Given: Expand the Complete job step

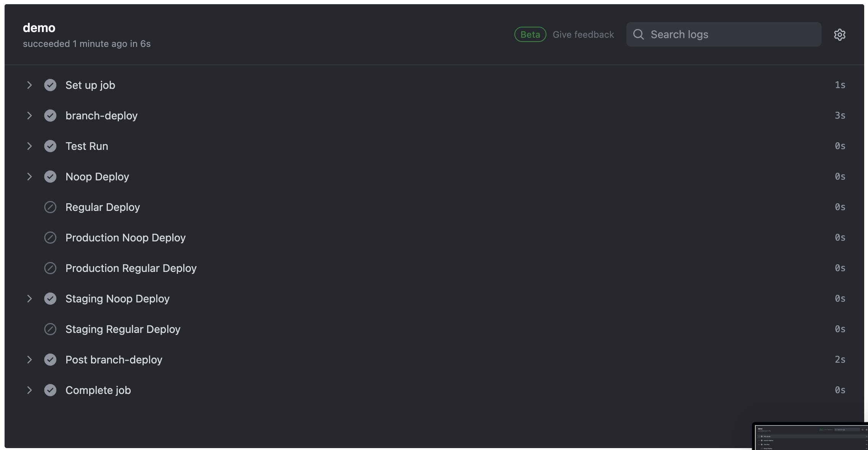Looking at the screenshot, I should 30,390.
